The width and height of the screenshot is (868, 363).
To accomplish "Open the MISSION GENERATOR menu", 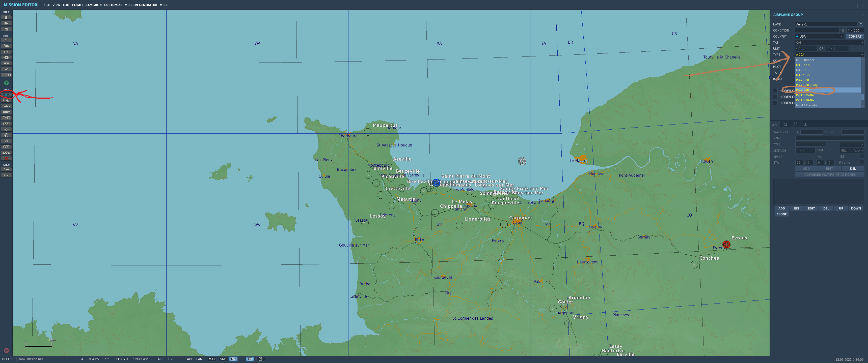I will click(141, 5).
